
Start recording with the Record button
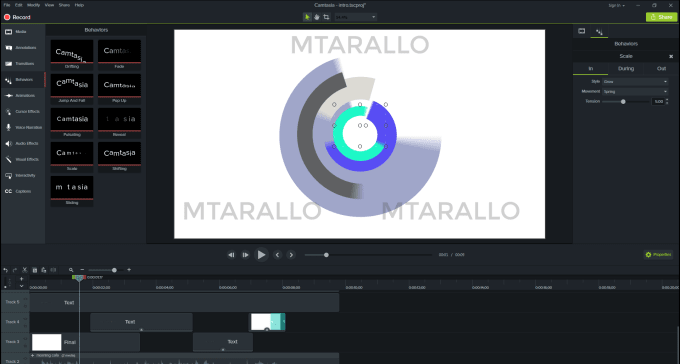pos(17,17)
